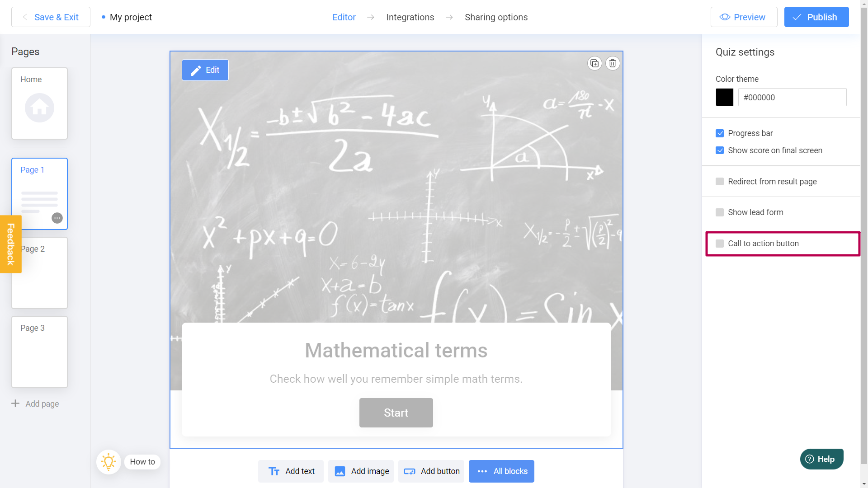Click the Publish button
This screenshot has height=488, width=868.
coord(817,17)
